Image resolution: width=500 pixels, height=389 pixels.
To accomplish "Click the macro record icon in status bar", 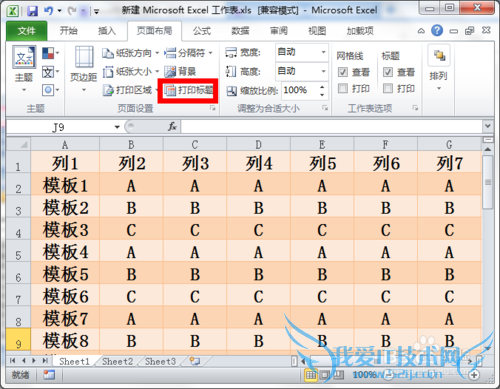I will point(49,375).
